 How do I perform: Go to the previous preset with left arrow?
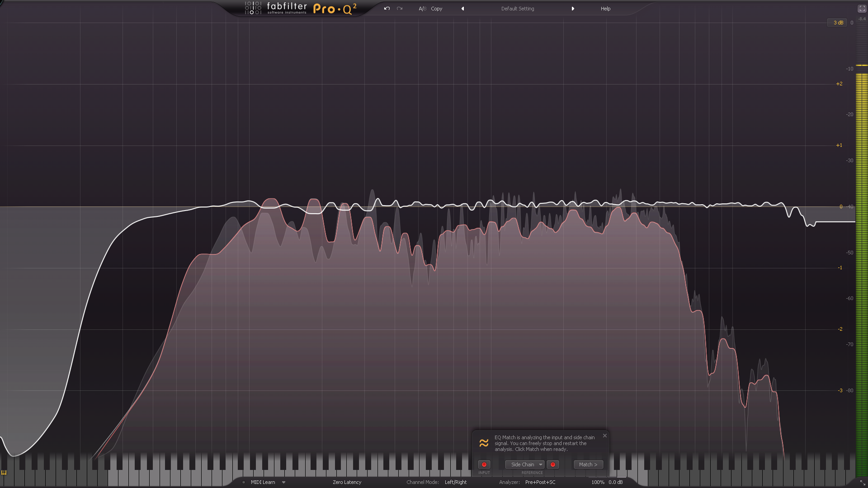(x=462, y=9)
